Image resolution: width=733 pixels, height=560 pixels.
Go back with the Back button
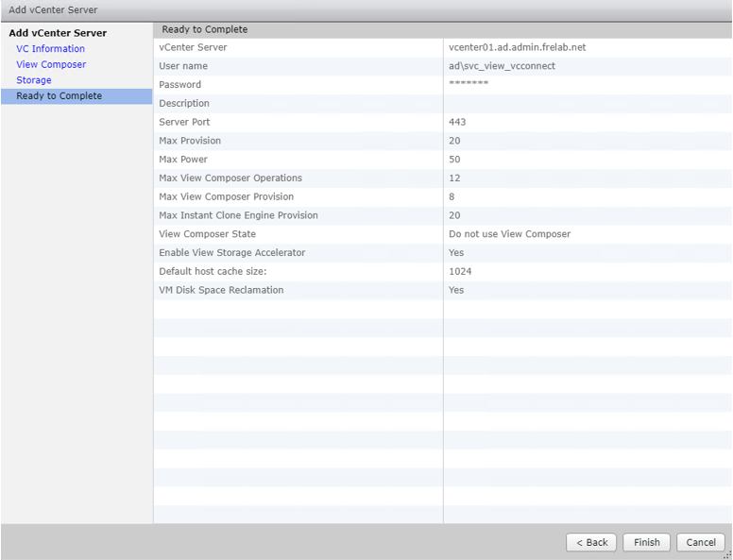pos(591,543)
